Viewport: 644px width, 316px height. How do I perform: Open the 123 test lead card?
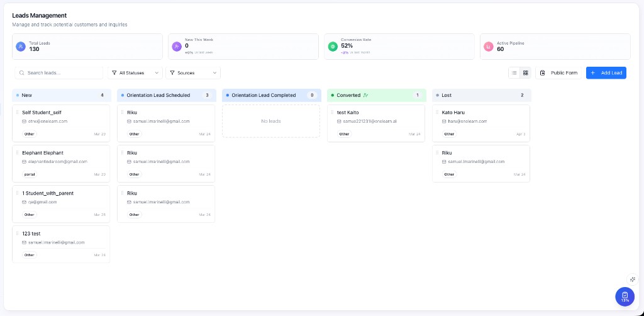tap(61, 244)
